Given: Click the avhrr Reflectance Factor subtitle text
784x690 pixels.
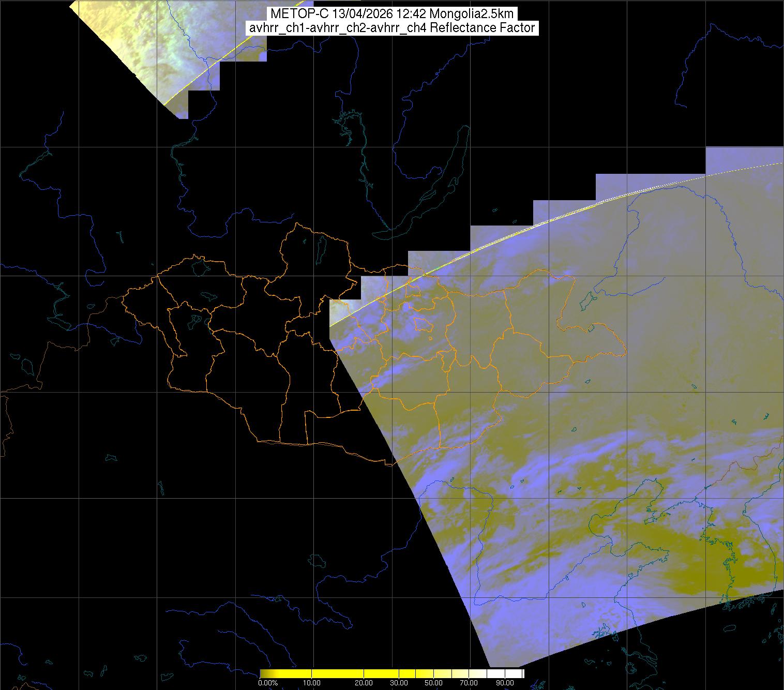Looking at the screenshot, I should point(391,28).
